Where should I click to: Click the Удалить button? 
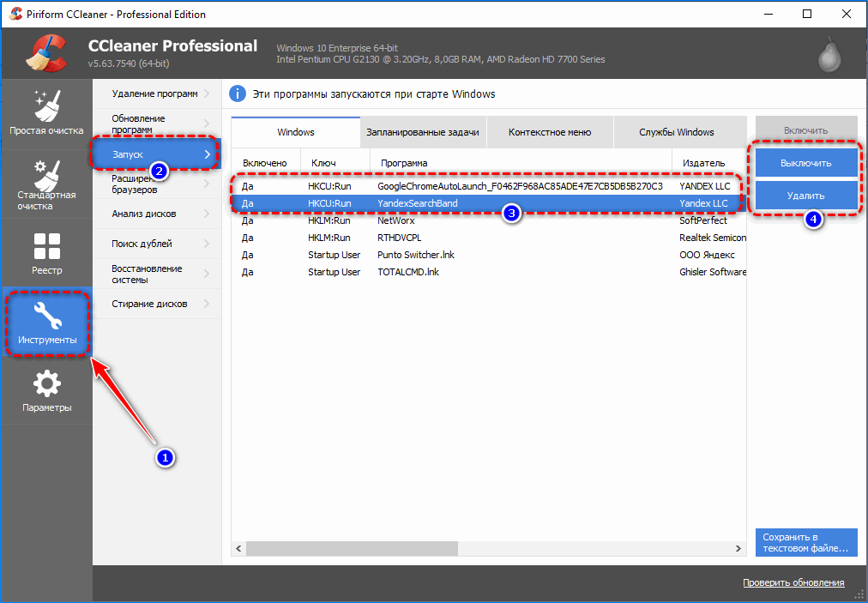[x=805, y=195]
